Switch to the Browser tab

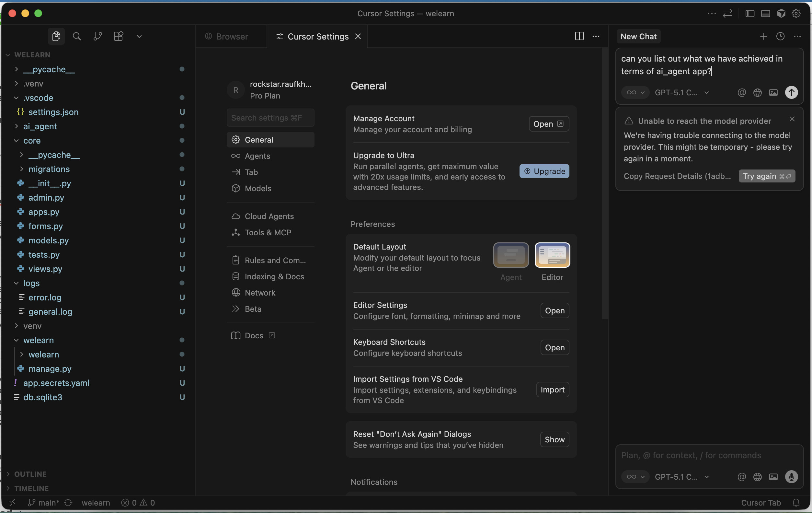tap(231, 36)
